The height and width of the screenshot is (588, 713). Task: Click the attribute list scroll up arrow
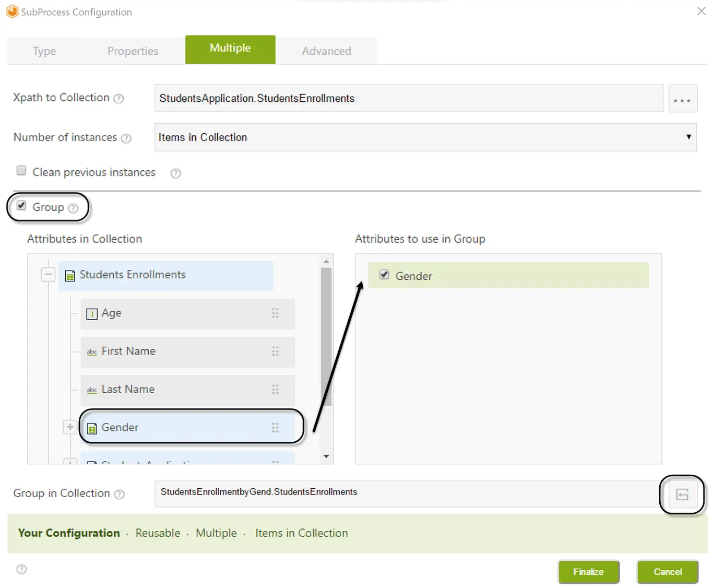tap(326, 261)
